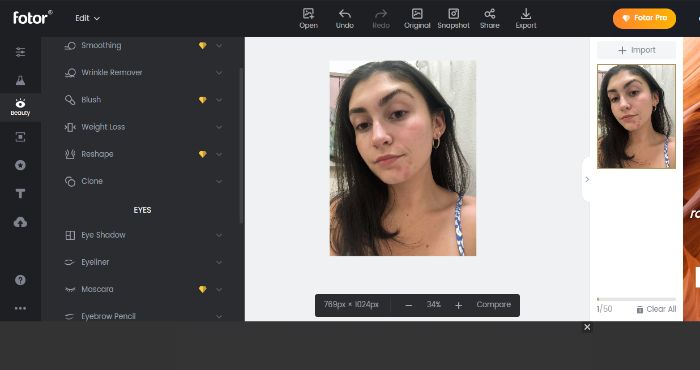Take a Snapshot

453,19
